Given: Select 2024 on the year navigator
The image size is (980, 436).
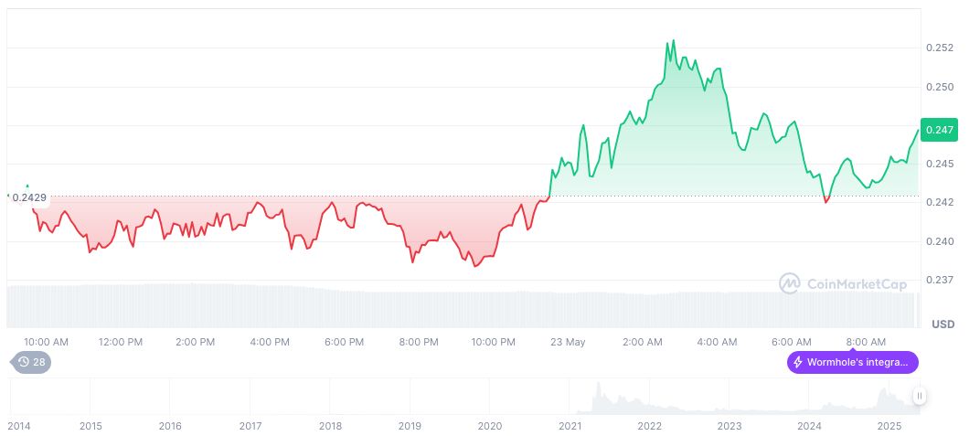Looking at the screenshot, I should (x=809, y=426).
